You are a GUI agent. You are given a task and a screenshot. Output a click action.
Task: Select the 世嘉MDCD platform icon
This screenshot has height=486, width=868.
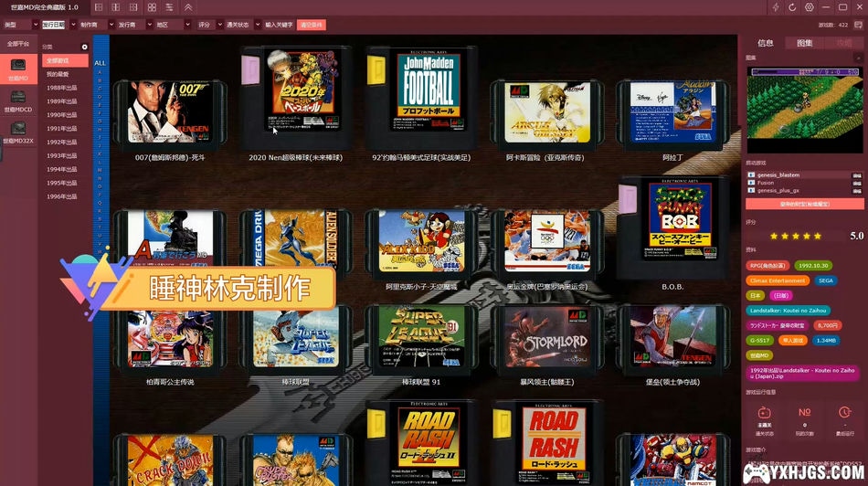click(x=18, y=99)
